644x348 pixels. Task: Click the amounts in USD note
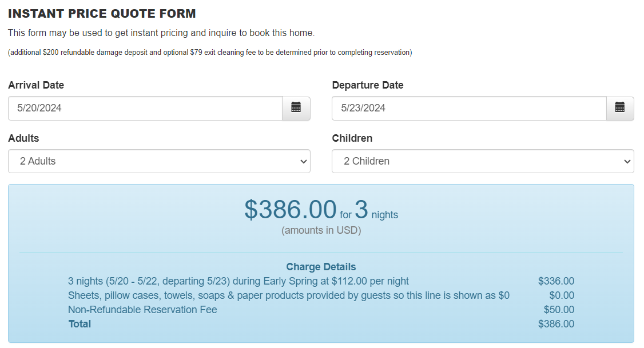click(321, 230)
